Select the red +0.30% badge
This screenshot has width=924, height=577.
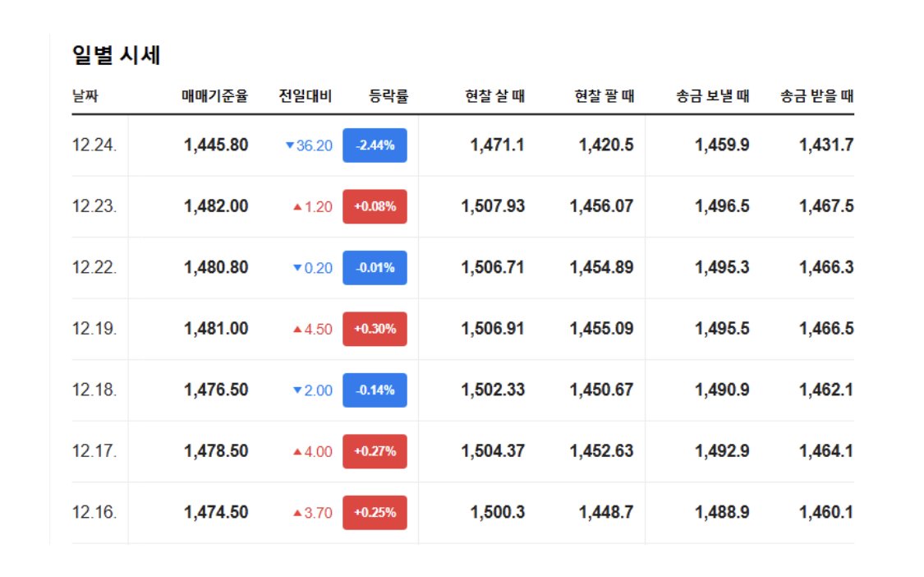coord(375,329)
